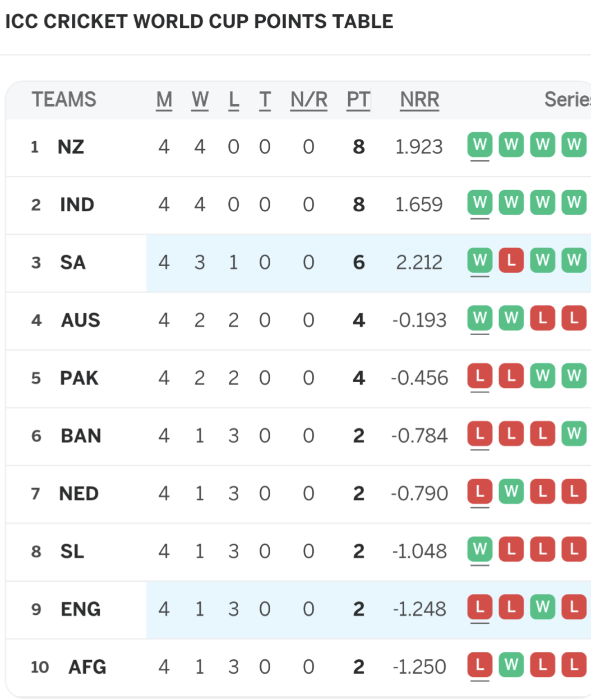Click the W wins column header

click(x=200, y=100)
